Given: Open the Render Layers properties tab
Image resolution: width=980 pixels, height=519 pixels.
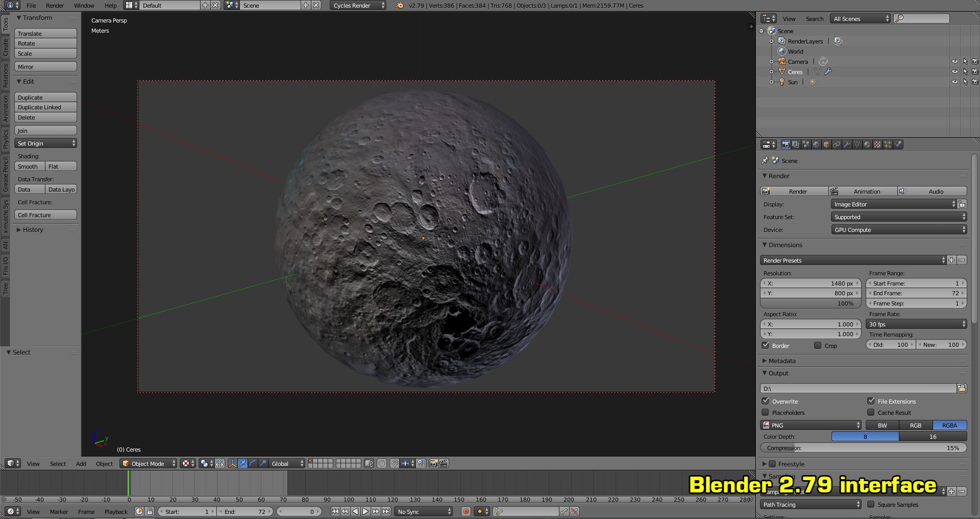Looking at the screenshot, I should click(x=796, y=145).
